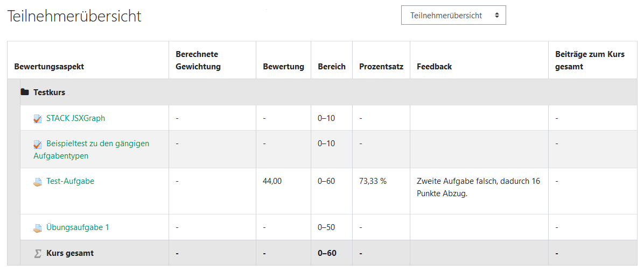Click the sigma icon beside Kurs gesamt
The height and width of the screenshot is (272, 644).
click(38, 254)
